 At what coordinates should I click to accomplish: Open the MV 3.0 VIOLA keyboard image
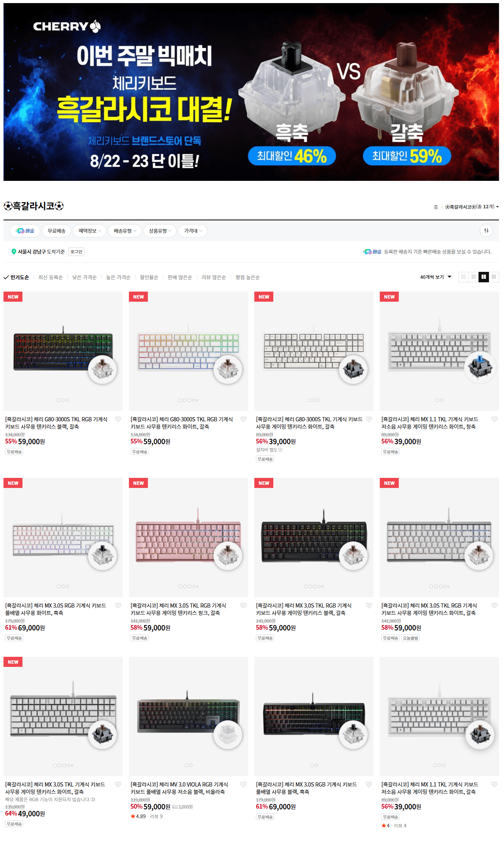[x=189, y=716]
